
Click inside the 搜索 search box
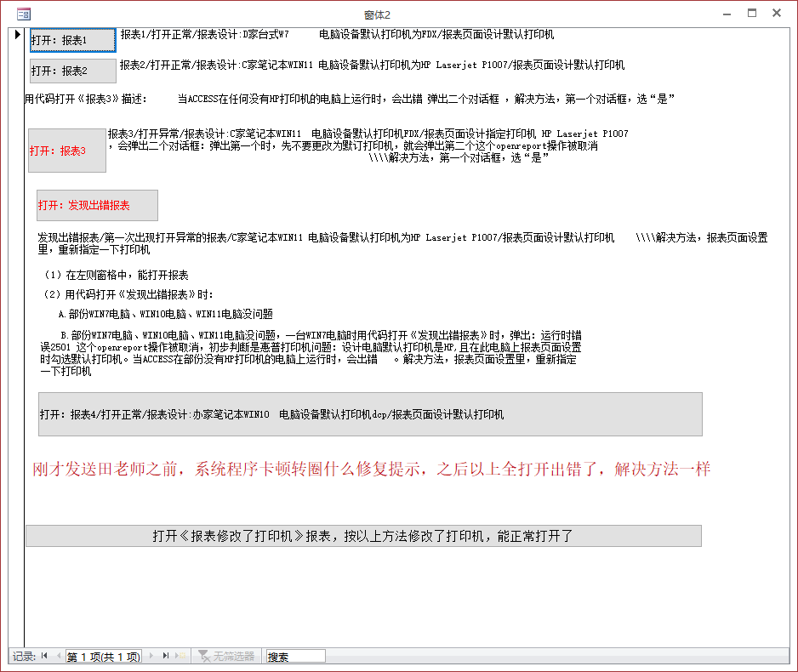294,656
